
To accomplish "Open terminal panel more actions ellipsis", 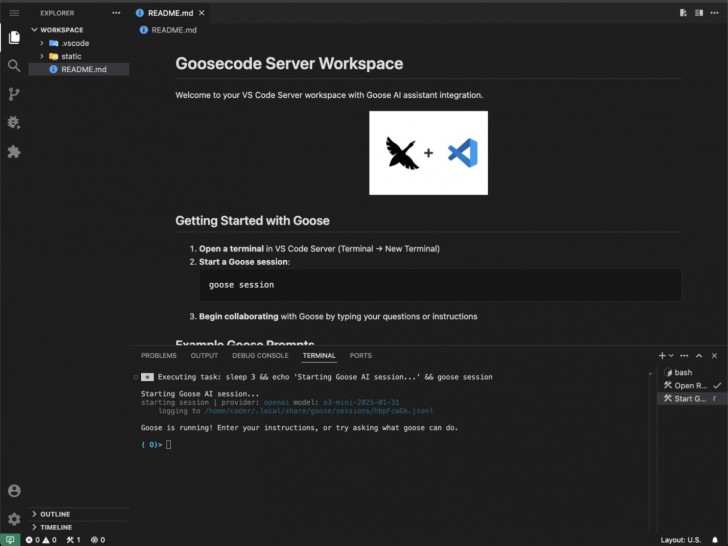I will pyautogui.click(x=684, y=356).
